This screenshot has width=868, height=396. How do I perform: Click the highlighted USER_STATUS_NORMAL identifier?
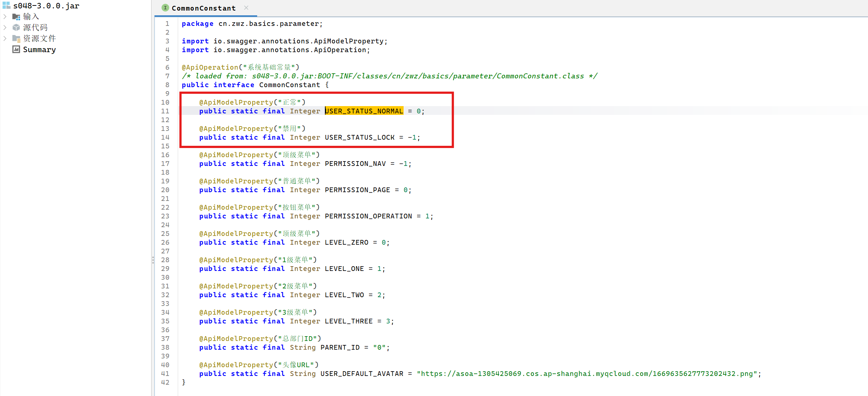click(364, 111)
